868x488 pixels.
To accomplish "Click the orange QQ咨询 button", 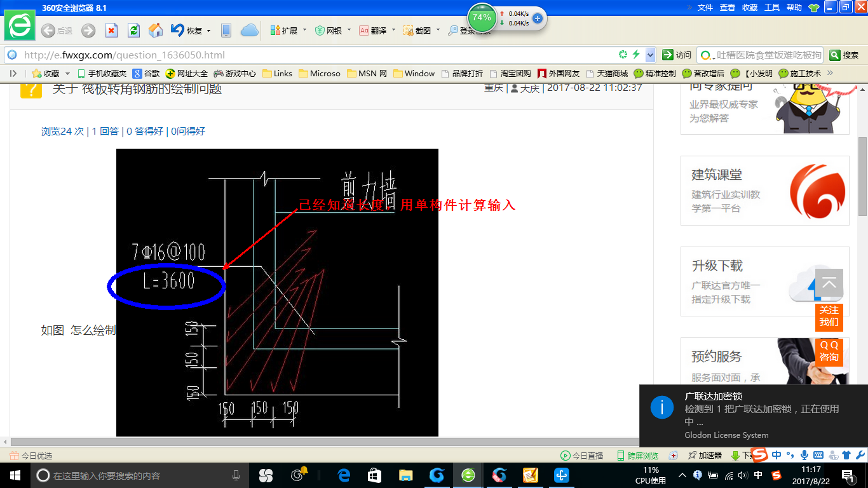I will pos(829,351).
